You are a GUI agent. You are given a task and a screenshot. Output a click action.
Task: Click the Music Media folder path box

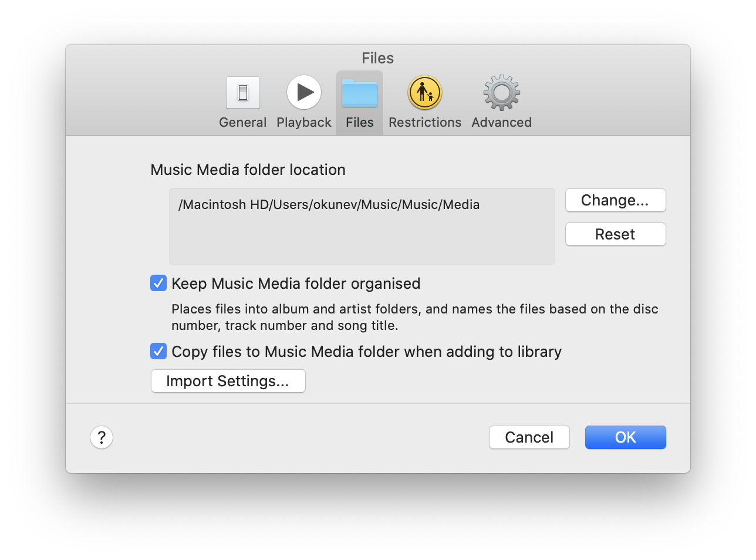[362, 227]
